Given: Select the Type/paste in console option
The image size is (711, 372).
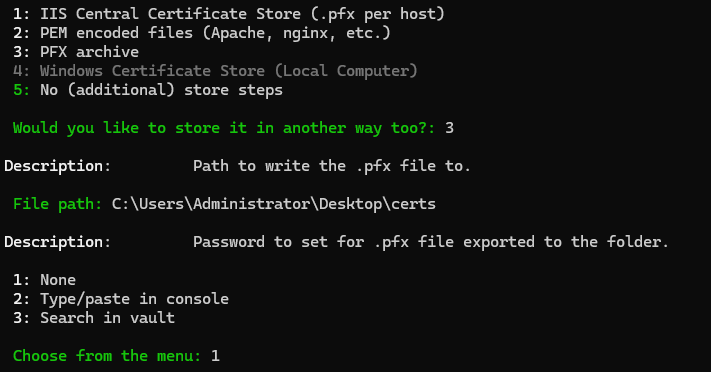Looking at the screenshot, I should pyautogui.click(x=121, y=299).
